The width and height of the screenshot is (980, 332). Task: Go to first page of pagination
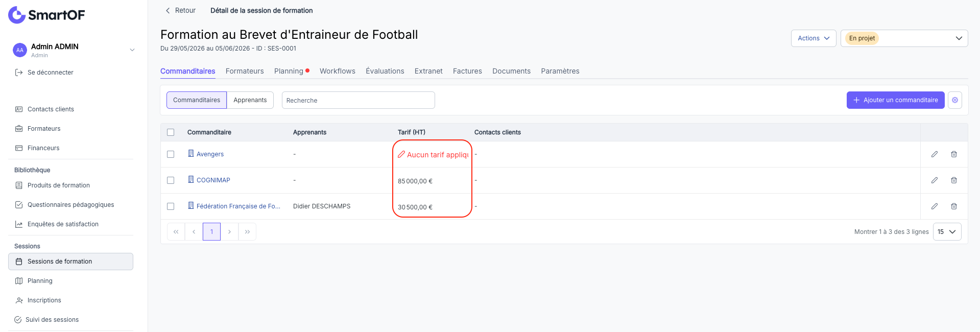176,232
